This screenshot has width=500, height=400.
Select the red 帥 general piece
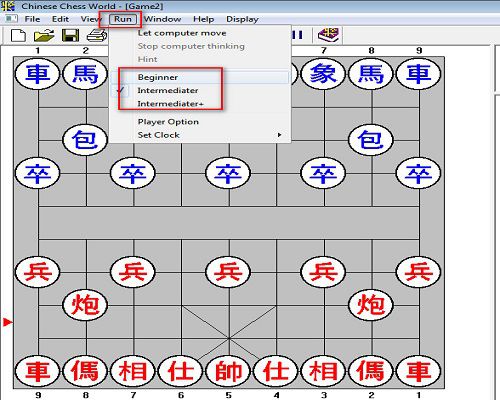228,371
